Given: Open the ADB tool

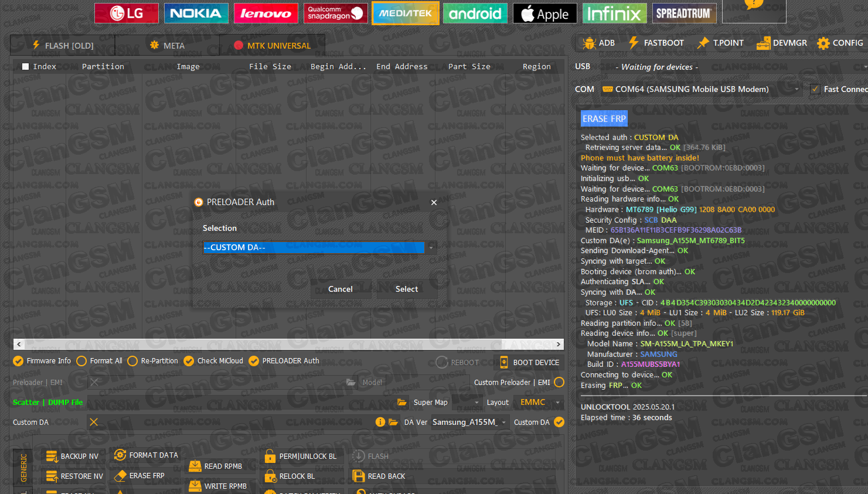Looking at the screenshot, I should point(598,43).
